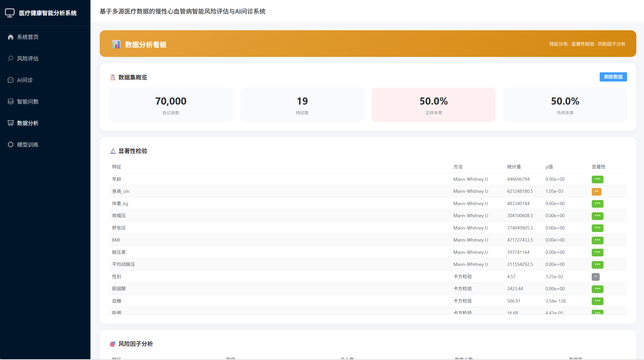Click Mann-Whitney U in the BMI row
The width and height of the screenshot is (644, 360).
471,240
